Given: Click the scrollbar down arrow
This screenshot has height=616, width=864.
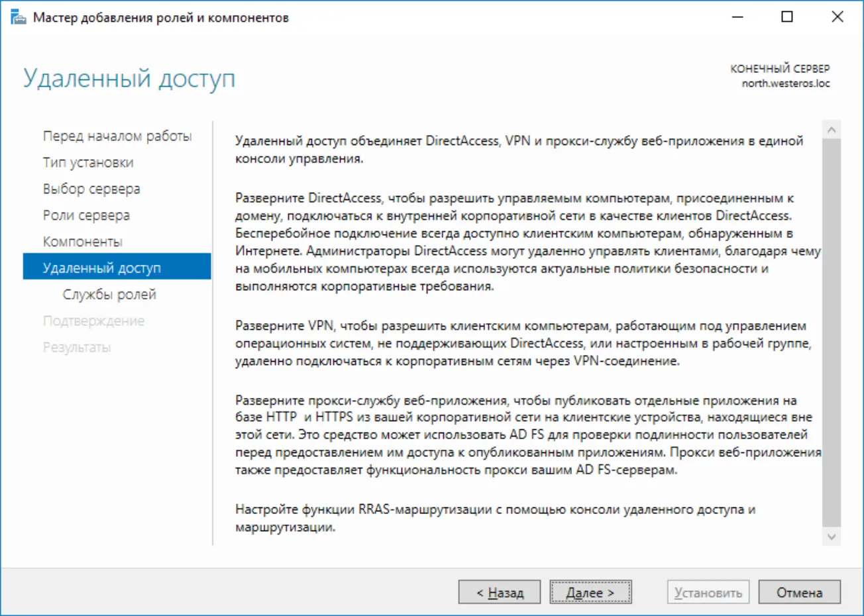Looking at the screenshot, I should 832,537.
